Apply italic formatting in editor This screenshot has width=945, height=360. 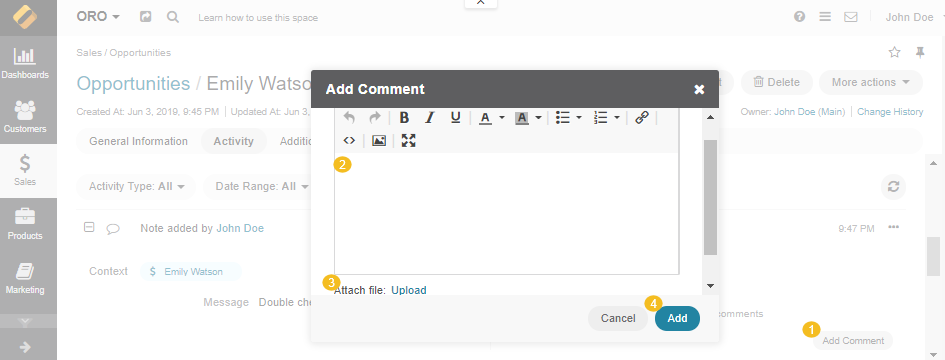[430, 118]
